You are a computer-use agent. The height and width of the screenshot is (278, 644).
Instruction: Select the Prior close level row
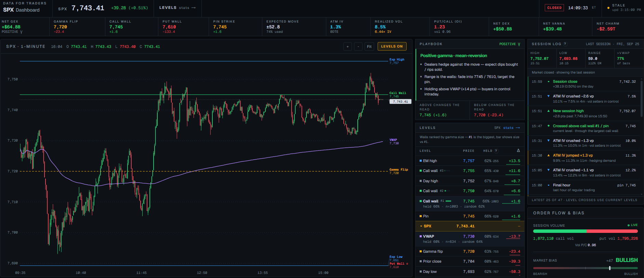coord(470,261)
